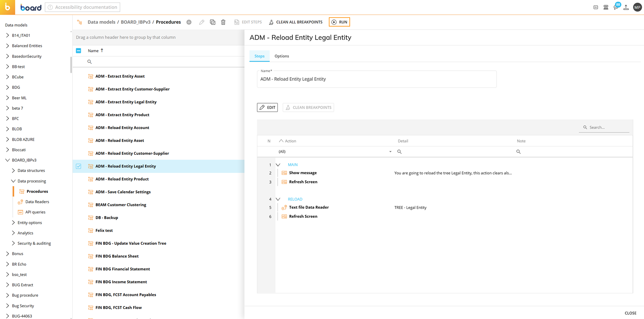Open the presentations icon in top bar
The height and width of the screenshot is (319, 644).
[x=606, y=7]
